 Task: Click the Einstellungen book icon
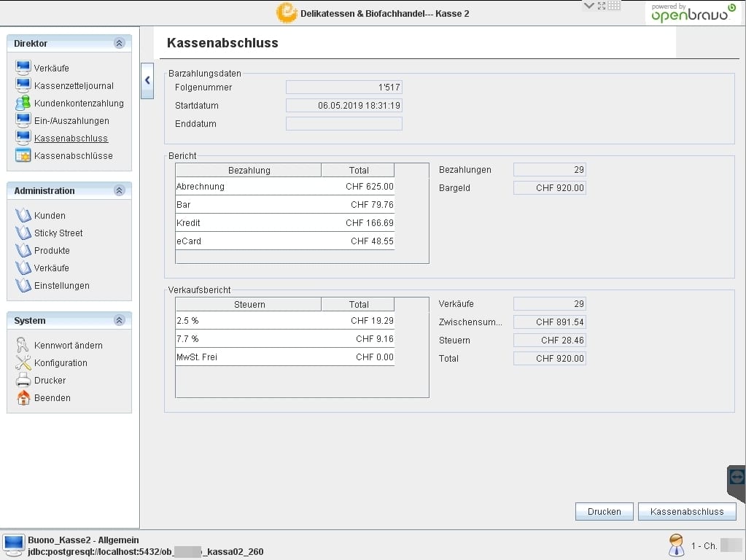pos(23,286)
